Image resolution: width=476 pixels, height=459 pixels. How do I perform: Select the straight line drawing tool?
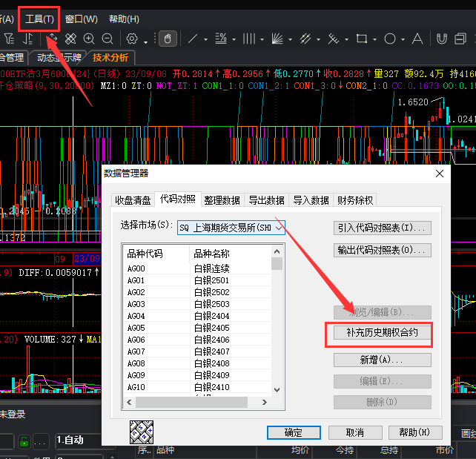coord(193,39)
